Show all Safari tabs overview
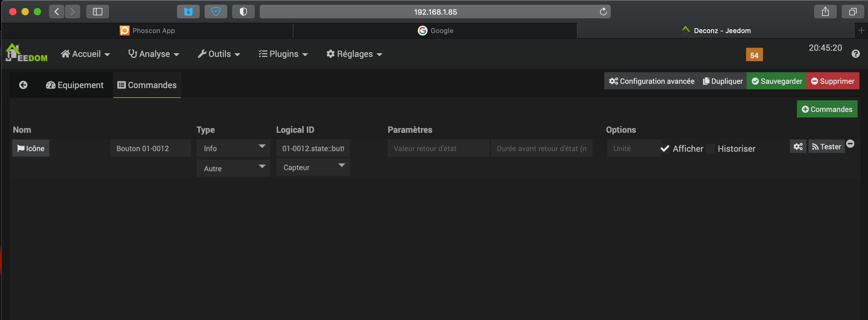 853,12
